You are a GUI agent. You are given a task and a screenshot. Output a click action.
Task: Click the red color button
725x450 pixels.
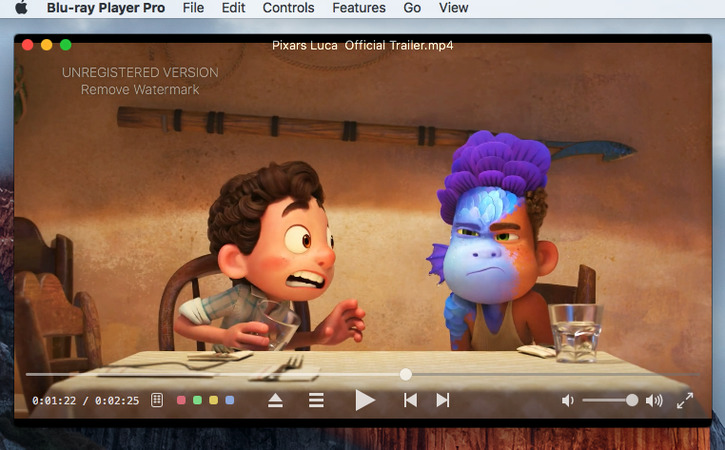click(x=181, y=400)
